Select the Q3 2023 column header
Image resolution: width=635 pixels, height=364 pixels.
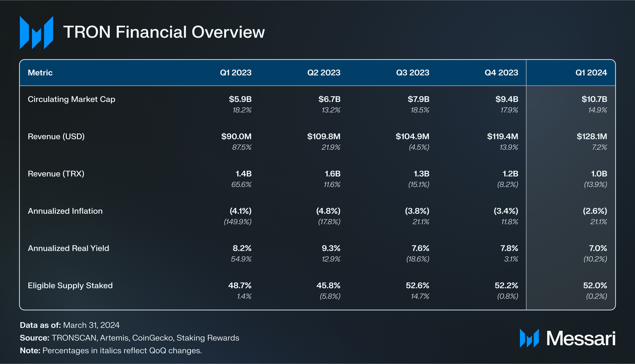tap(412, 73)
